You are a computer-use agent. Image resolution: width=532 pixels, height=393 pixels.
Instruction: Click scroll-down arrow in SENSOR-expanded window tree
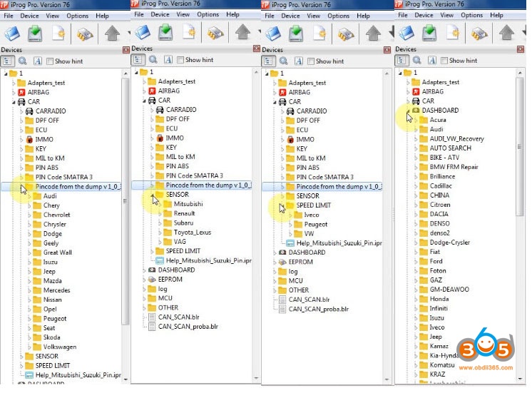[256, 378]
